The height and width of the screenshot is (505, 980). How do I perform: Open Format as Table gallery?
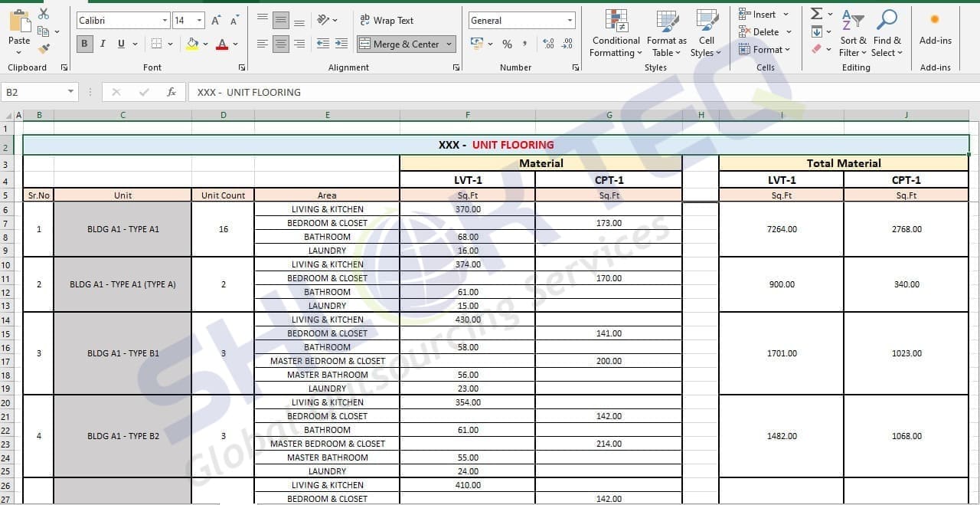[x=666, y=34]
